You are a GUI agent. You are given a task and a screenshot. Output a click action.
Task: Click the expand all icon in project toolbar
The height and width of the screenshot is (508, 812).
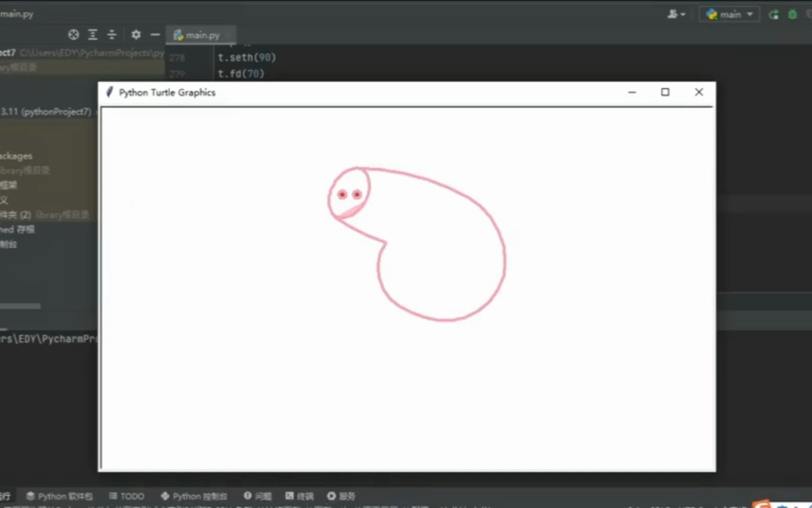pos(93,34)
